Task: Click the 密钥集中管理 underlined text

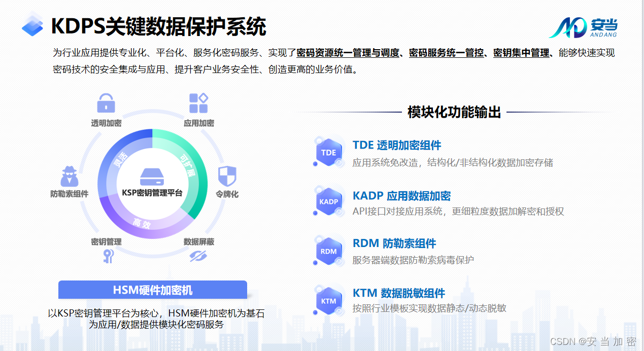Action: [x=521, y=53]
